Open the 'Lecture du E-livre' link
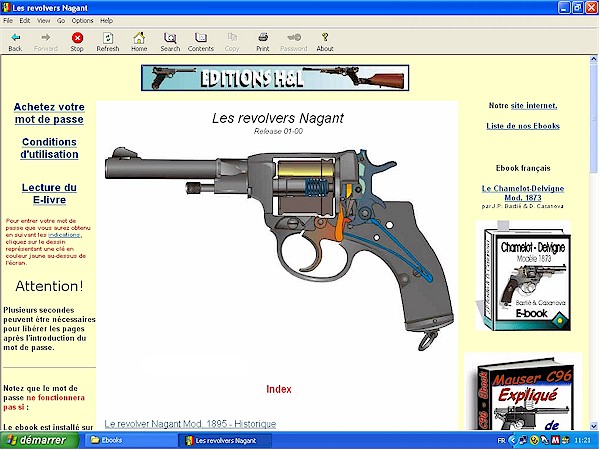Screen dimensions: 600x450 click(49, 194)
